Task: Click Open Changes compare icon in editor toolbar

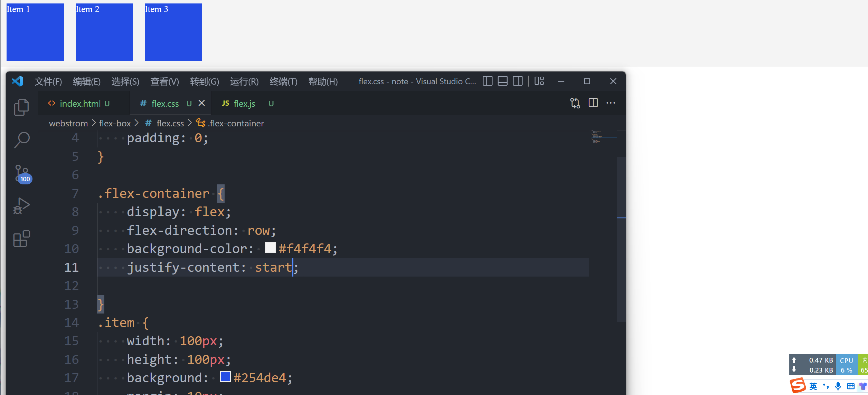Action: [575, 103]
